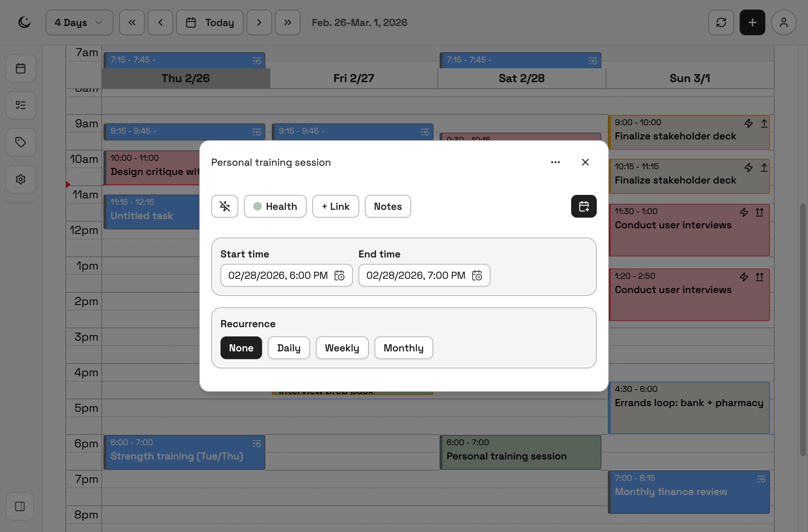Select Weekly recurrence option
This screenshot has width=808, height=532.
(x=342, y=348)
